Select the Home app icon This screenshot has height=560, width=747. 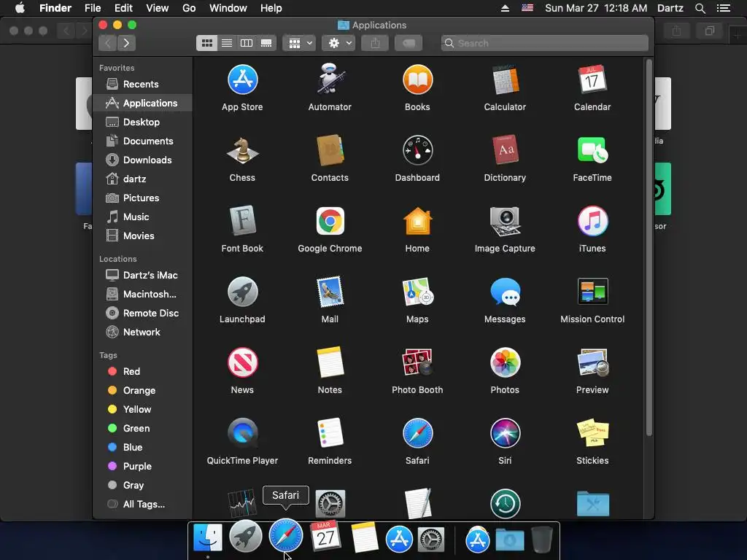417,221
